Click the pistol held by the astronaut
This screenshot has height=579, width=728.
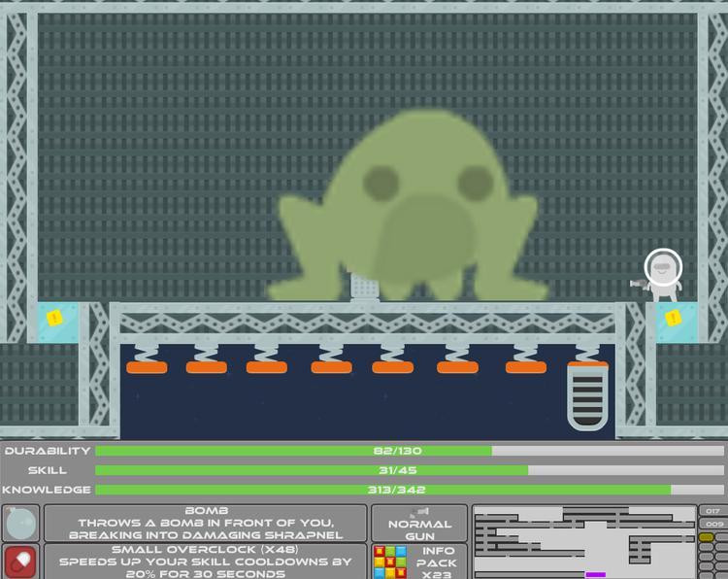click(x=639, y=284)
